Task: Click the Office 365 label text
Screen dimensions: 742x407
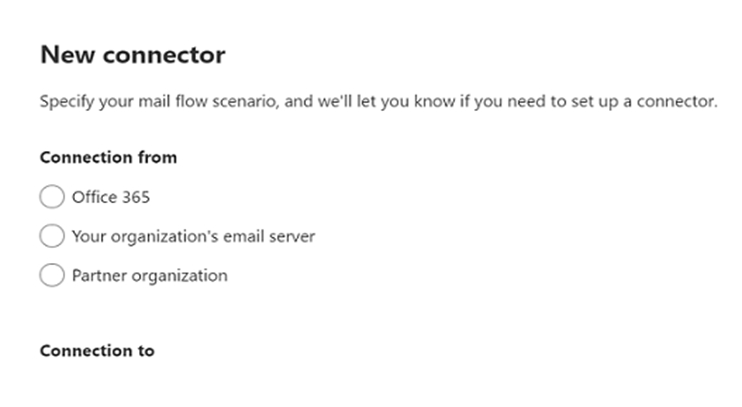Action: (x=111, y=197)
